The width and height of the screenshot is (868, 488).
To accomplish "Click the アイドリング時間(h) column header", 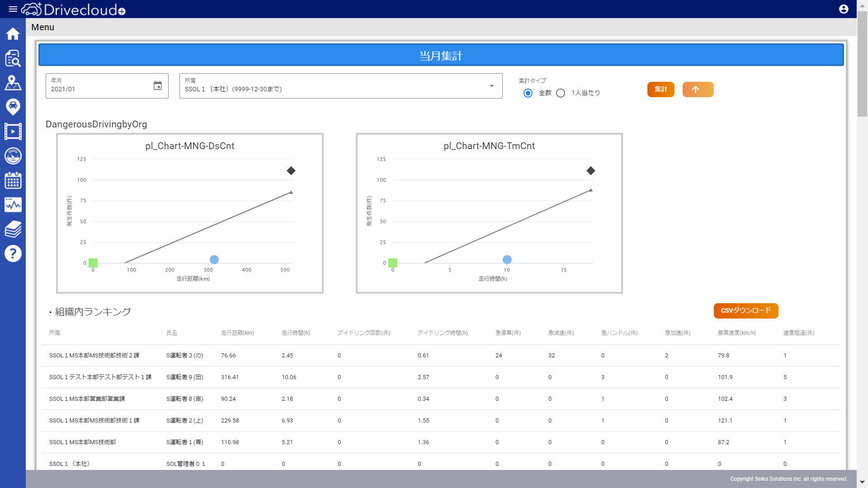I will pos(443,333).
